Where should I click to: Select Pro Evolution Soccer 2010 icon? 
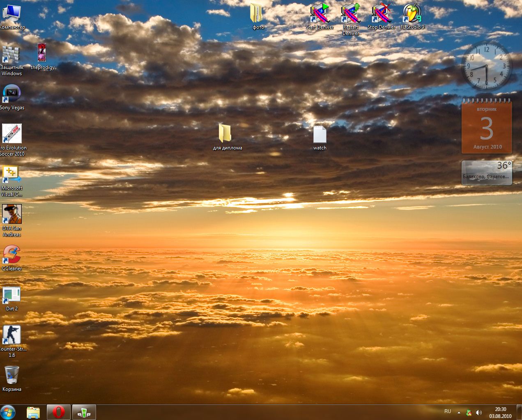12,134
